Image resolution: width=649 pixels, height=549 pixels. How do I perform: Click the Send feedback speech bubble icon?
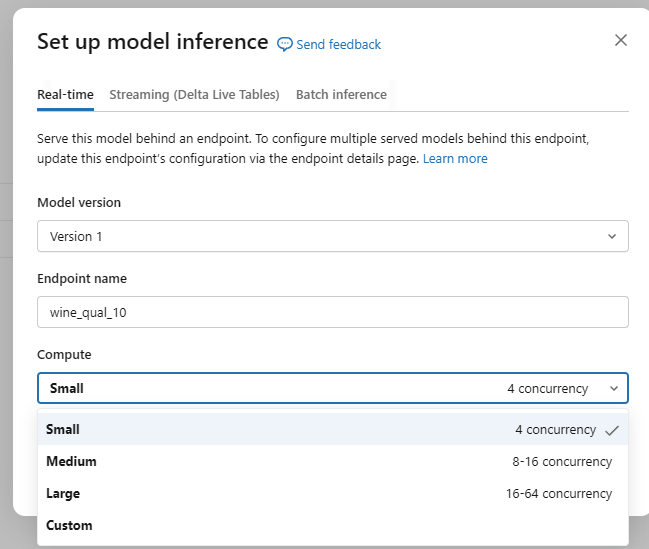tap(285, 44)
